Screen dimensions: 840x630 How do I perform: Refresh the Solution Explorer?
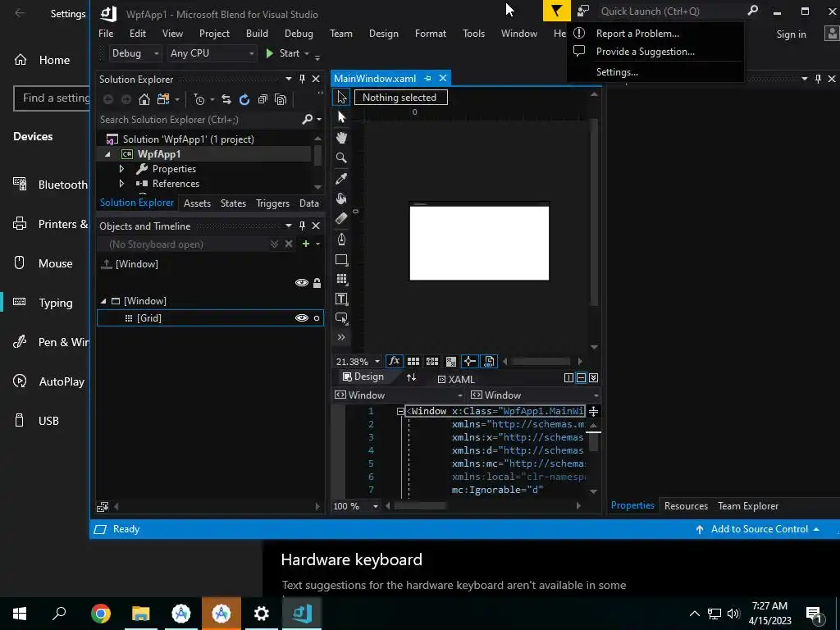[x=244, y=99]
